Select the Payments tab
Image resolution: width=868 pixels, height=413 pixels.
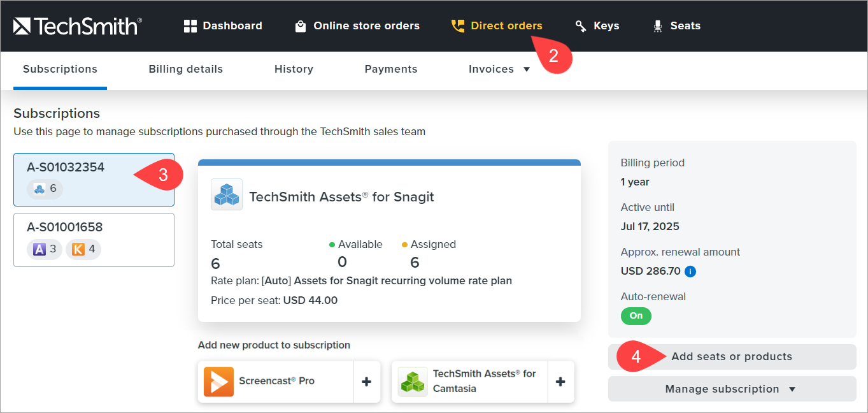coord(391,69)
